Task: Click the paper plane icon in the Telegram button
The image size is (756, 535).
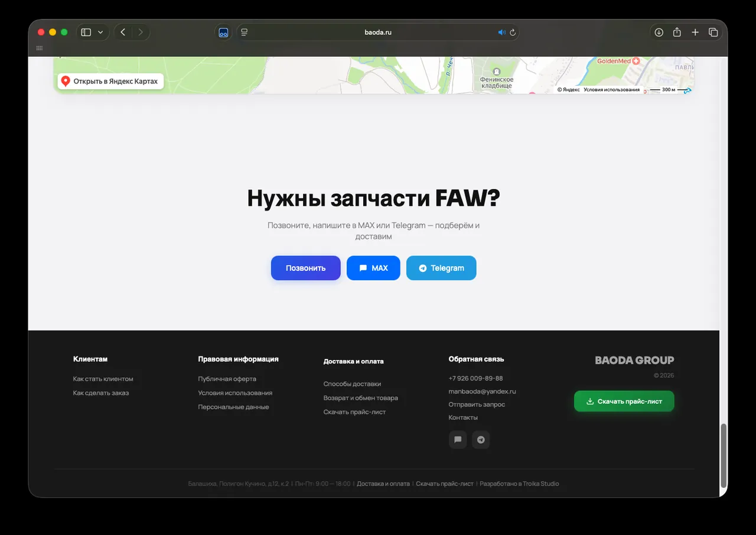Action: [x=423, y=268]
